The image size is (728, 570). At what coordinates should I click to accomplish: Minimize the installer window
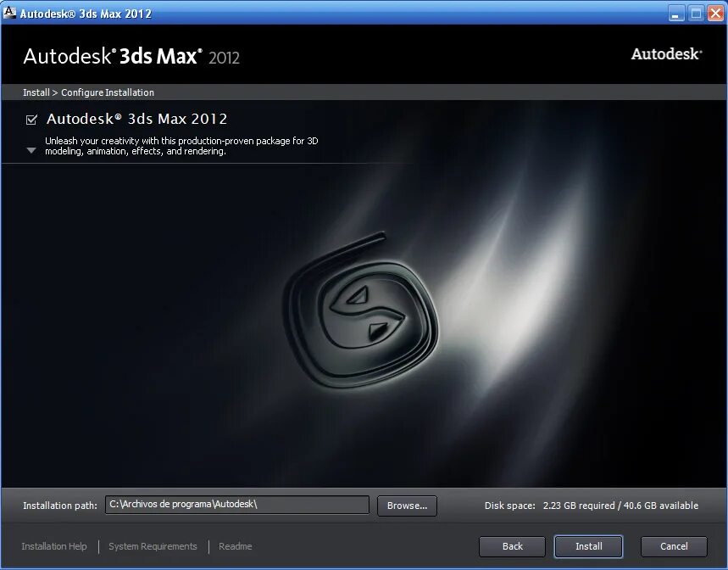click(676, 14)
